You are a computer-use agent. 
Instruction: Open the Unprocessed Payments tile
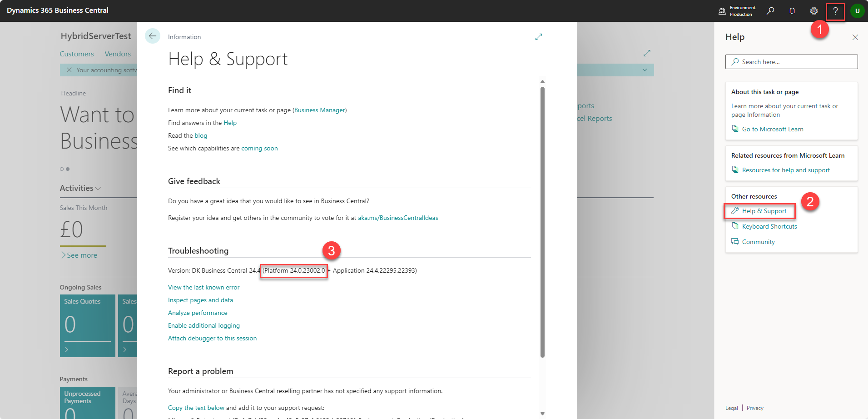(88, 403)
